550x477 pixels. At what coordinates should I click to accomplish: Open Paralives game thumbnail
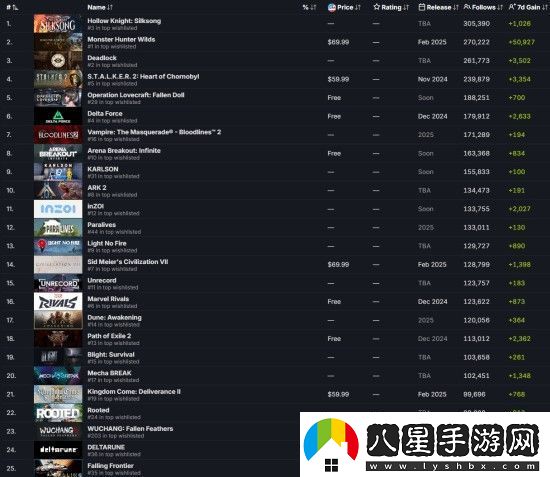58,228
